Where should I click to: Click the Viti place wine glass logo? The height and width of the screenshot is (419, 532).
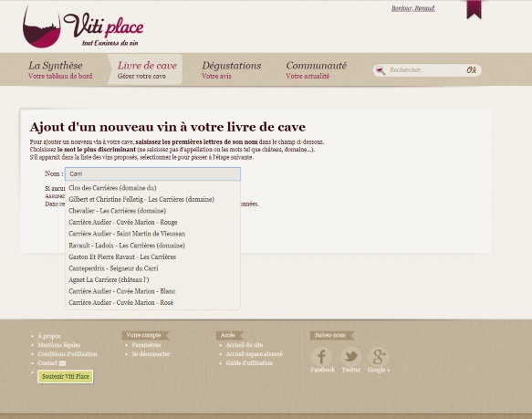click(42, 28)
